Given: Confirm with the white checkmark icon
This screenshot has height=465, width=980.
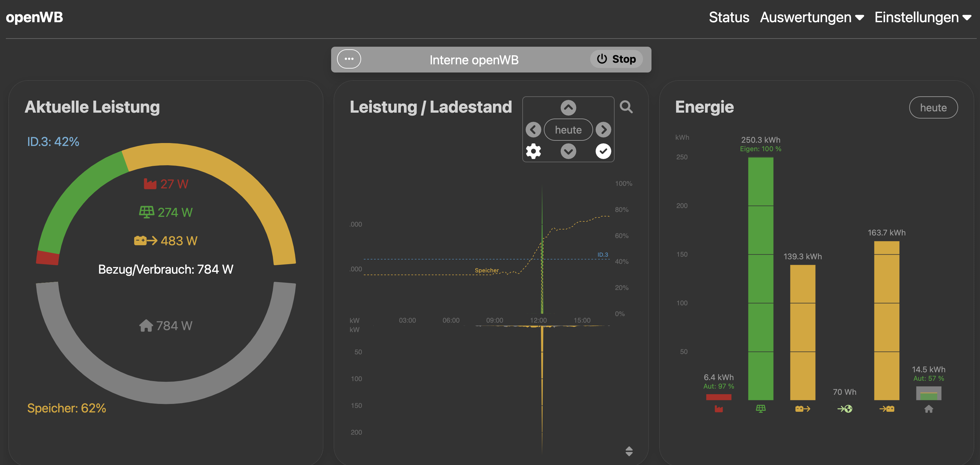Looking at the screenshot, I should pos(603,151).
